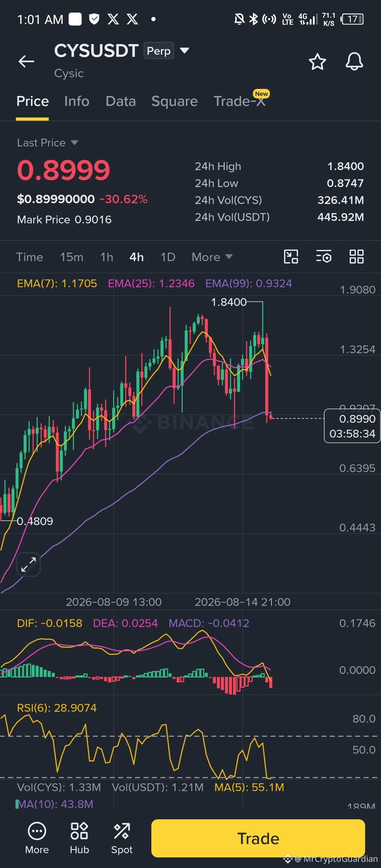Expand the CYSUSDT Perp pair selector arrow

click(185, 50)
